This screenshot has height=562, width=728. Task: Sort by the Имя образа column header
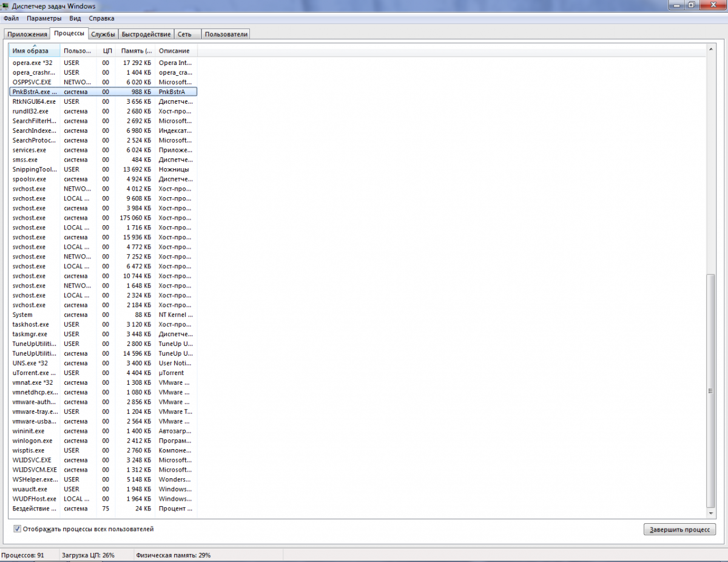click(x=34, y=51)
